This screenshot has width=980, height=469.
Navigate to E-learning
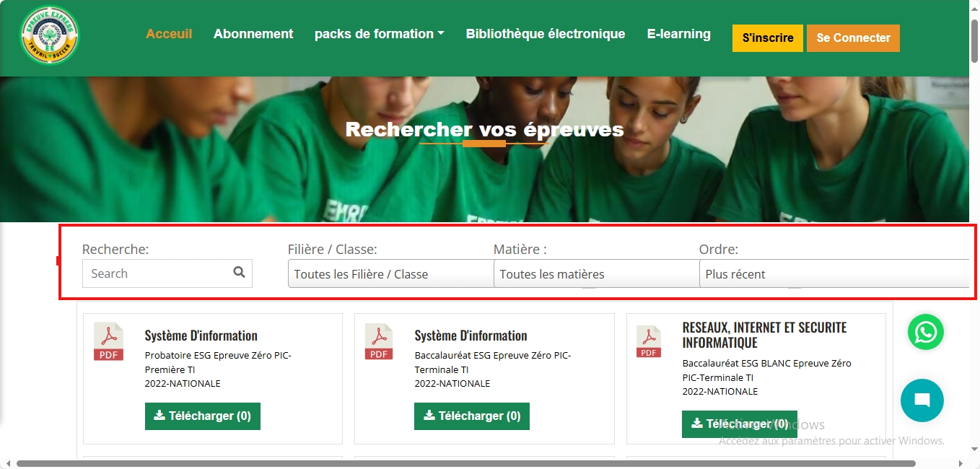click(679, 34)
